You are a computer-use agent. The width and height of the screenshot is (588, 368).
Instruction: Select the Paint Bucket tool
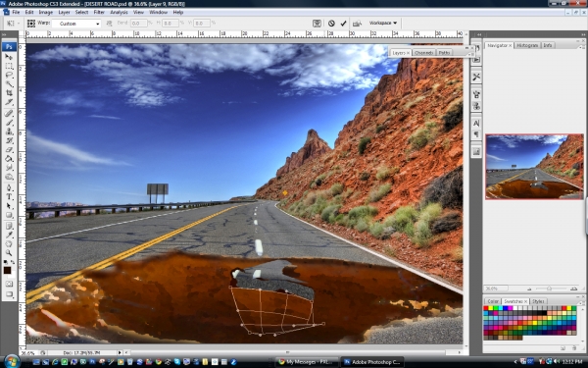tap(9, 158)
